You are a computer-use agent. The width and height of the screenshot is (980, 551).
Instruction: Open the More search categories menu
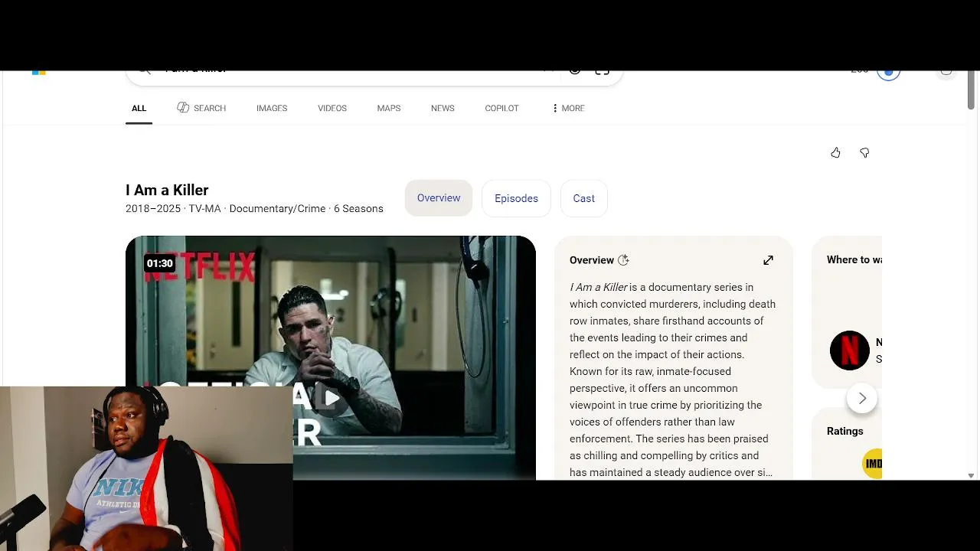click(x=568, y=108)
